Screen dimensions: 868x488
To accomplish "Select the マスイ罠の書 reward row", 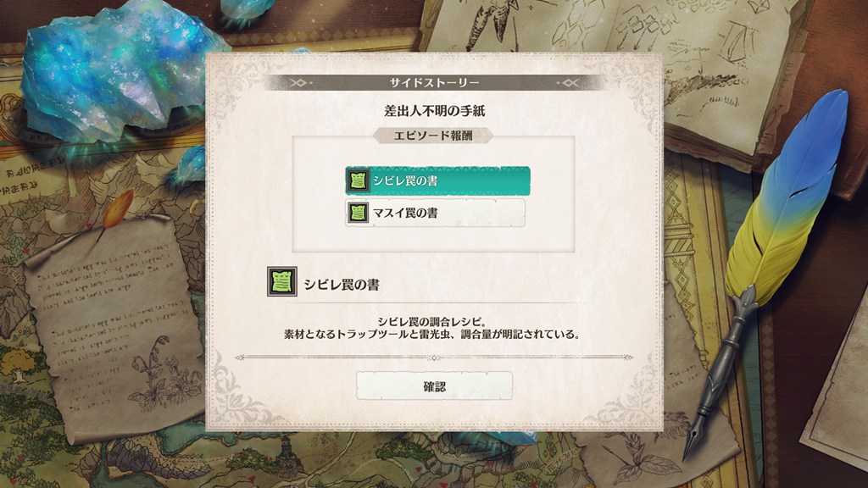I will [x=435, y=213].
